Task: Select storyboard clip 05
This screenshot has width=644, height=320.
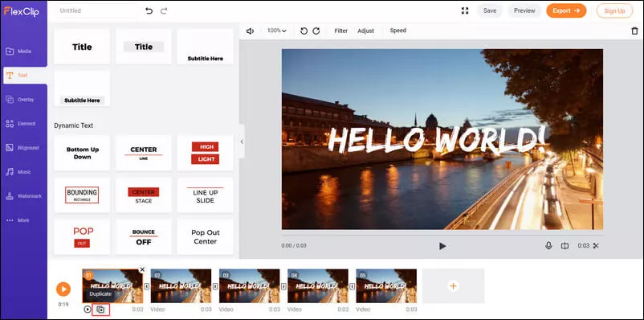Action: click(x=386, y=286)
